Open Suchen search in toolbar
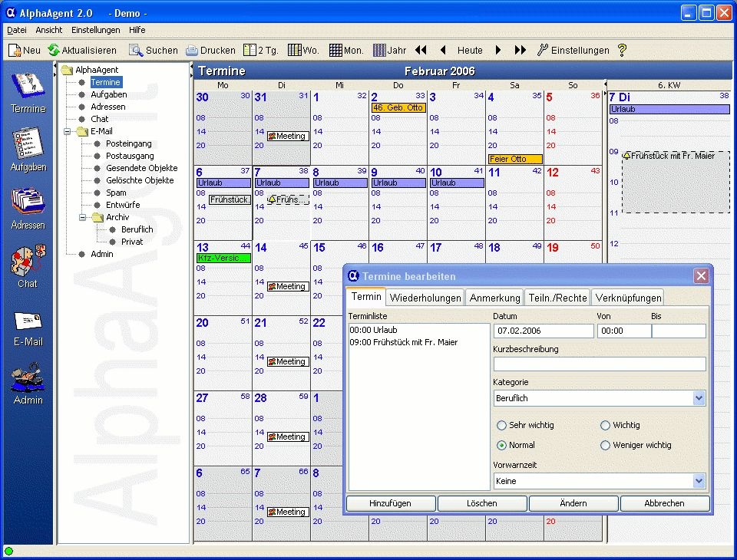Viewport: 737px width, 560px height. coord(154,51)
